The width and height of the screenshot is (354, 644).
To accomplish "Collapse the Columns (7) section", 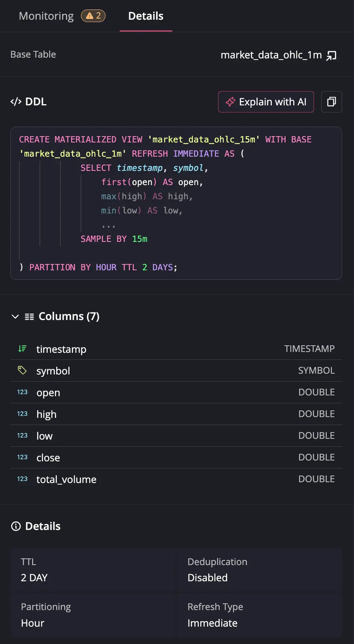I will 15,316.
